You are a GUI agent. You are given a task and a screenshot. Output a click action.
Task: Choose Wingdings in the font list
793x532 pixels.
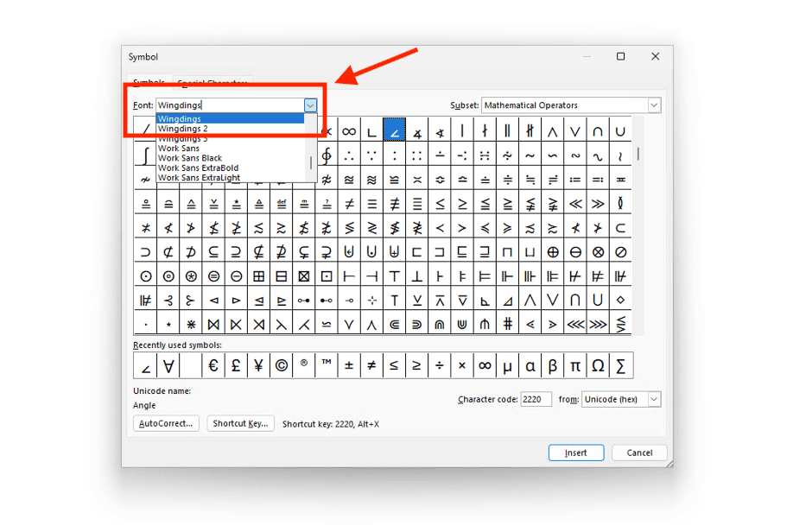pos(230,119)
